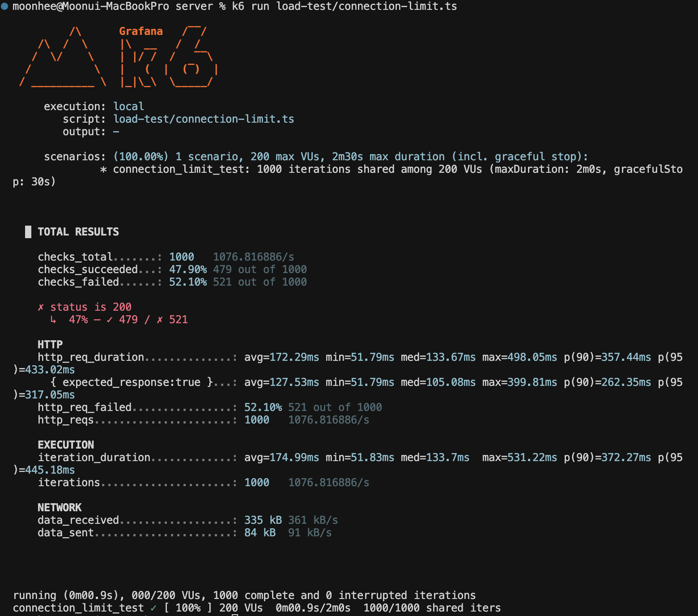Click the iterations label
The image size is (698, 616).
coord(69,483)
